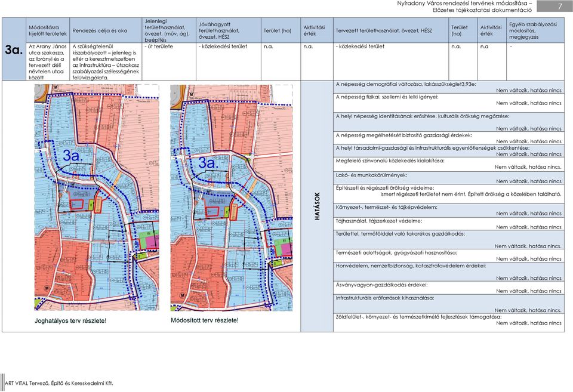Select row 'Honvédelem, nemzetbiztonság, katasztrófavédelem érdekei'
Screen dimensions: 573x392
[x=449, y=271]
